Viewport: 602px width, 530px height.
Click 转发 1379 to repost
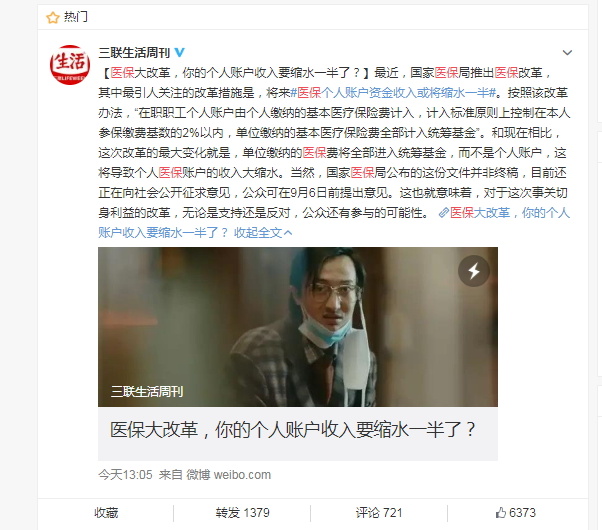pos(242,513)
